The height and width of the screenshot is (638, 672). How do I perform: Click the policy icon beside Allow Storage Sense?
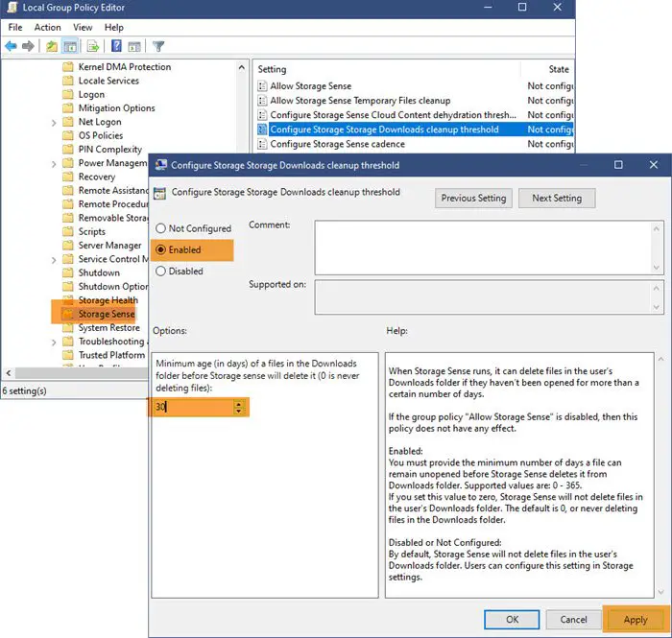262,86
